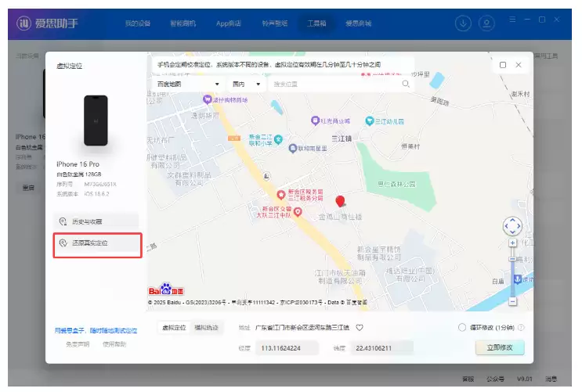Switch to the App商店 tab
The height and width of the screenshot is (392, 582).
[228, 23]
